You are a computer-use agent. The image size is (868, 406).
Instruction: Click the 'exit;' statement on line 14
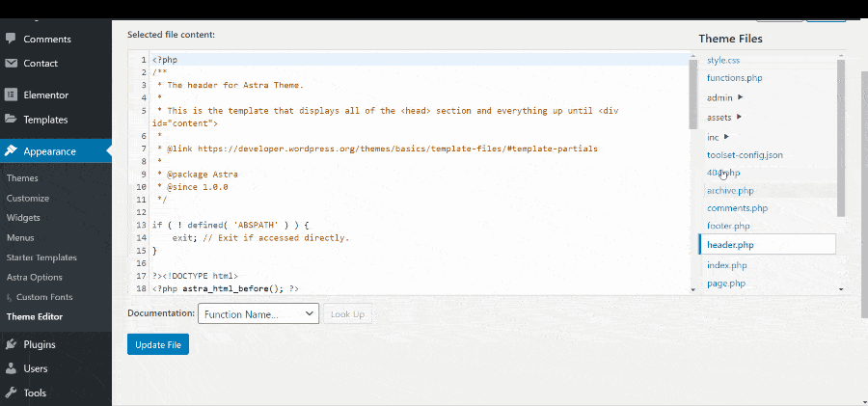(184, 237)
